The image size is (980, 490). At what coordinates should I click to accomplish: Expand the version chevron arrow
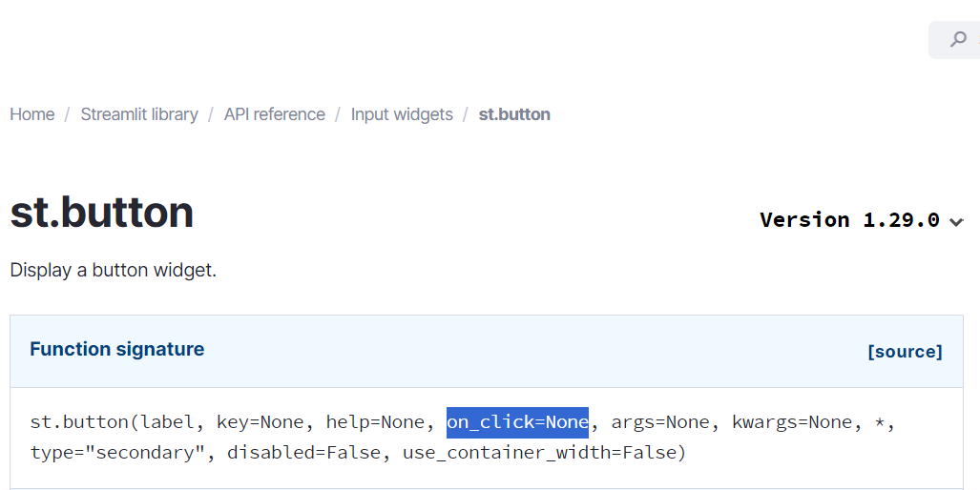tap(956, 221)
